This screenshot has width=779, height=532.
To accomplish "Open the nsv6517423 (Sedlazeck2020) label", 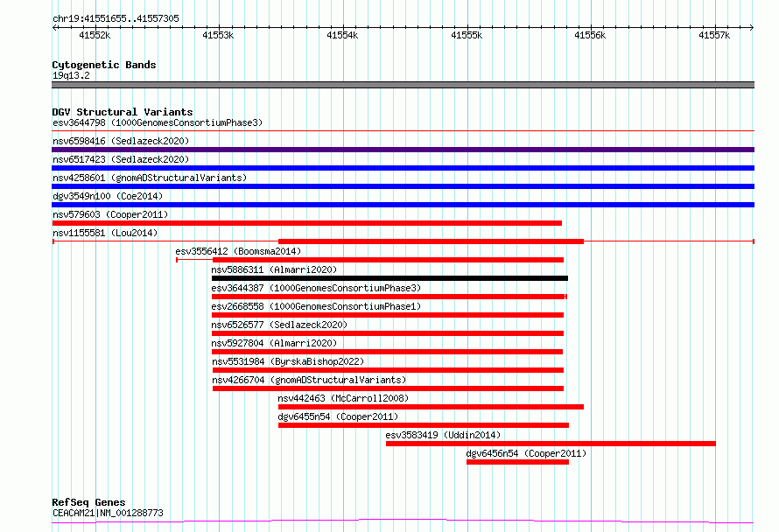I will point(121,159).
